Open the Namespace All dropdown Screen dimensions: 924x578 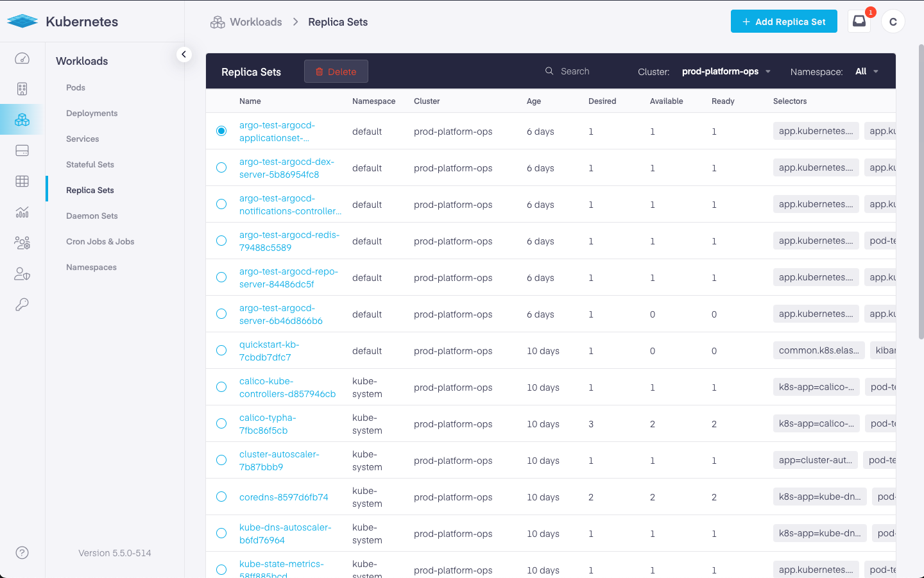[866, 71]
